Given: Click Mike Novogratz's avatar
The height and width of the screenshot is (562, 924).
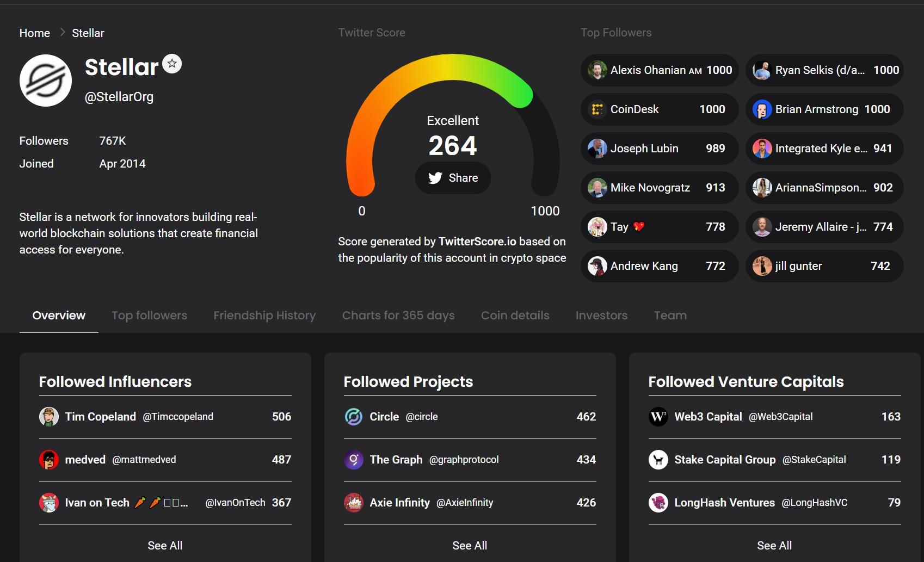Looking at the screenshot, I should tap(597, 188).
